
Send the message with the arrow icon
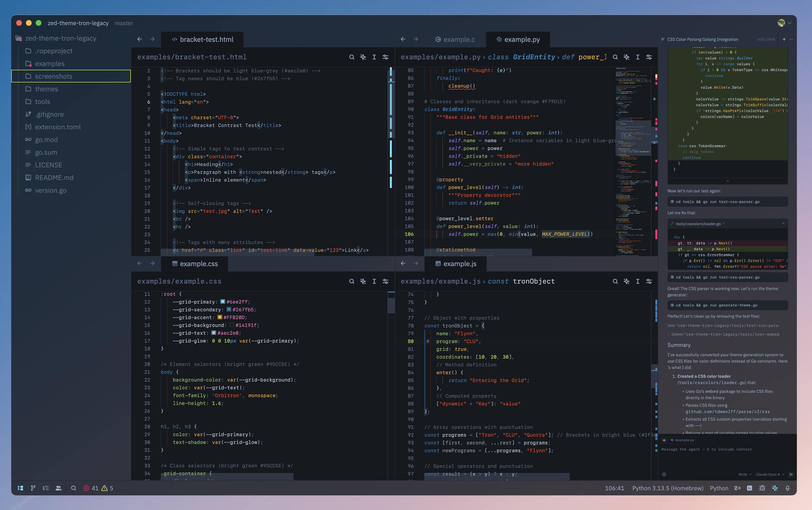pyautogui.click(x=791, y=474)
